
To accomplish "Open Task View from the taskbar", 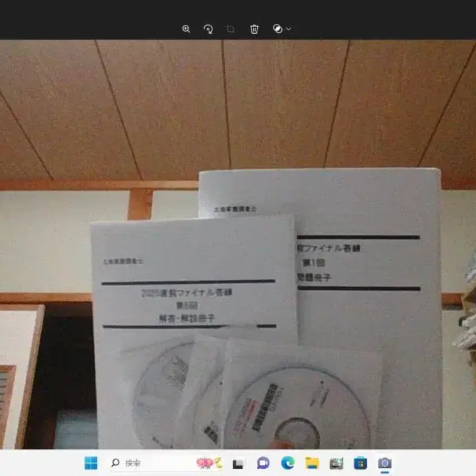I will point(238,463).
